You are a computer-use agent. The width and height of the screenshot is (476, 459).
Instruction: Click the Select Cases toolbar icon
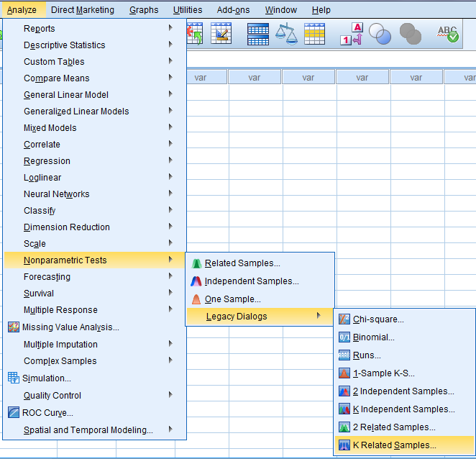pyautogui.click(x=314, y=34)
